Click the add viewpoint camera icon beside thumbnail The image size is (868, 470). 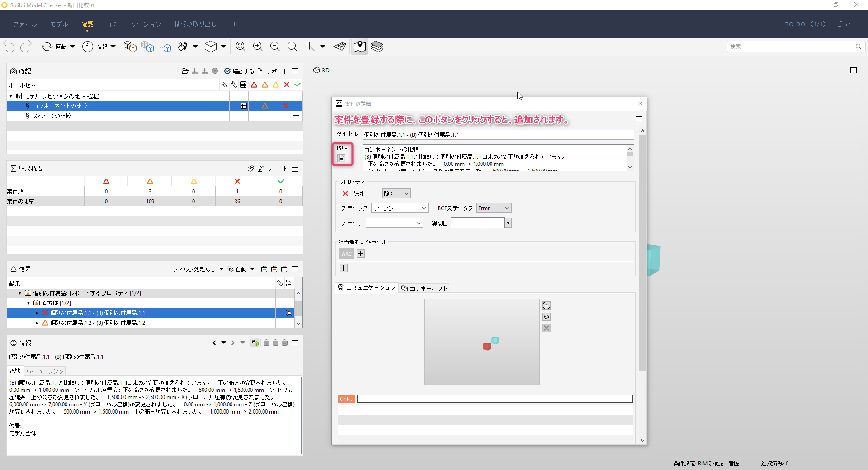tap(547, 305)
